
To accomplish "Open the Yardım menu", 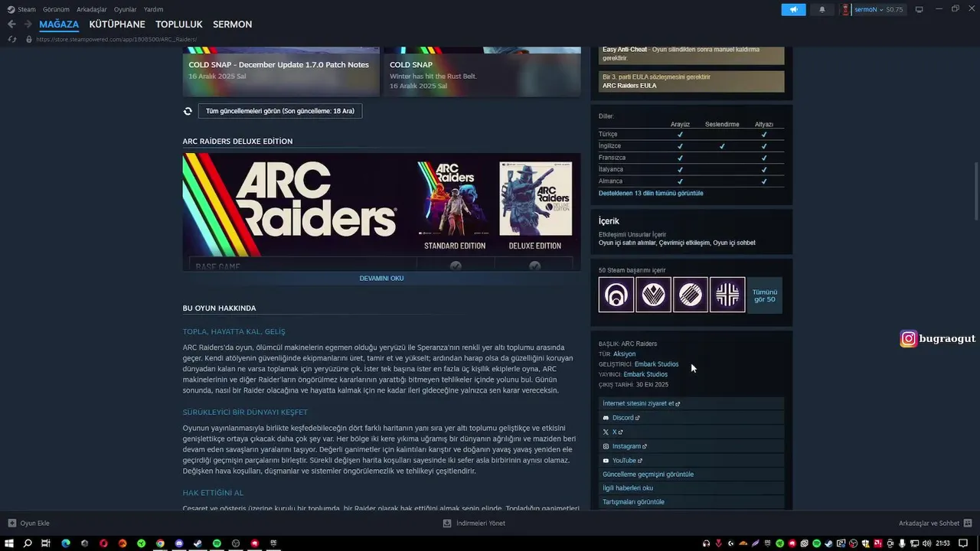I will coord(154,9).
